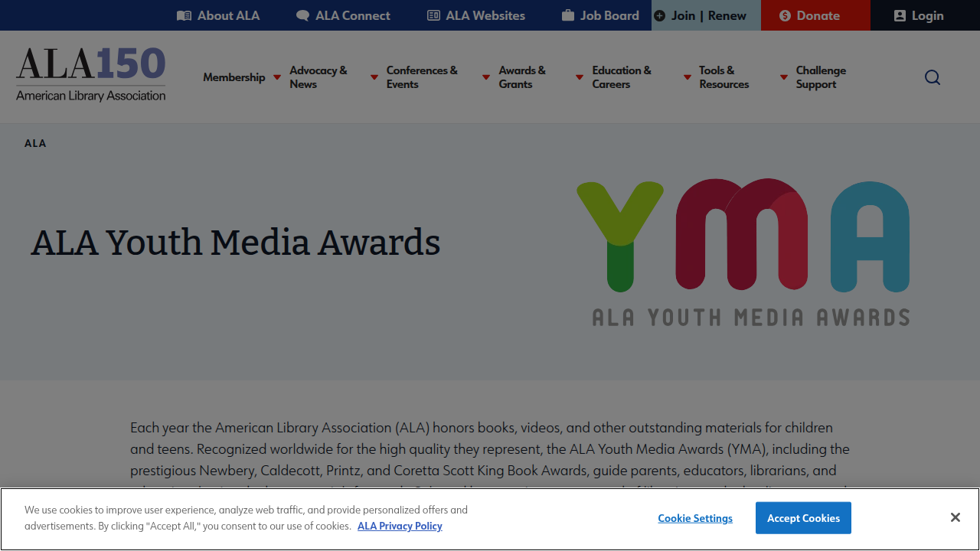Open the Job Board link

tap(600, 15)
